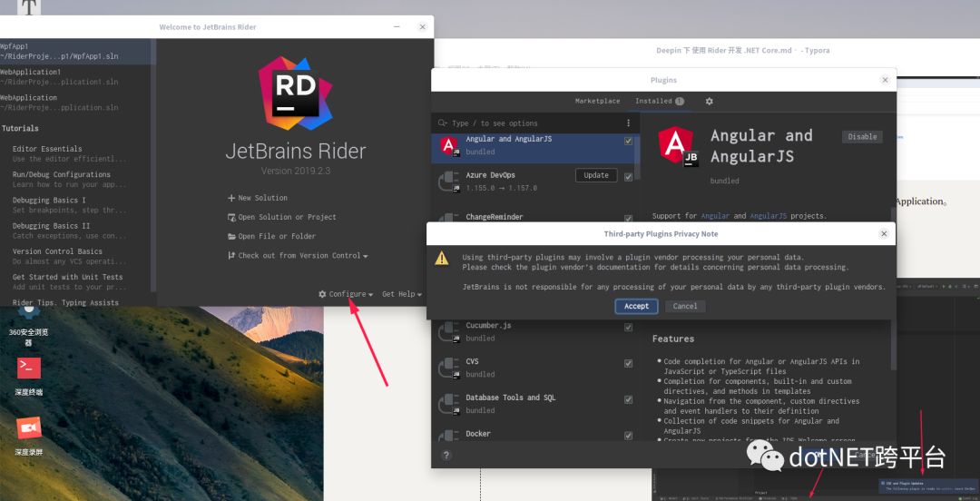The image size is (980, 501).
Task: Follow the Angular link in plugin description
Action: [715, 216]
